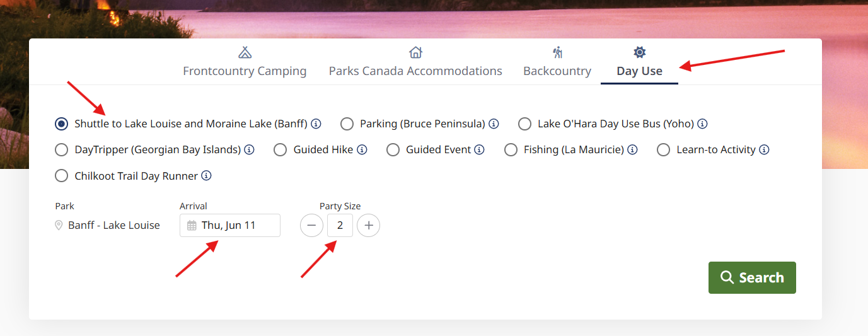Viewport: 868px width, 336px height.
Task: Select Chilkoot Trail Day Runner option
Action: (x=61, y=177)
